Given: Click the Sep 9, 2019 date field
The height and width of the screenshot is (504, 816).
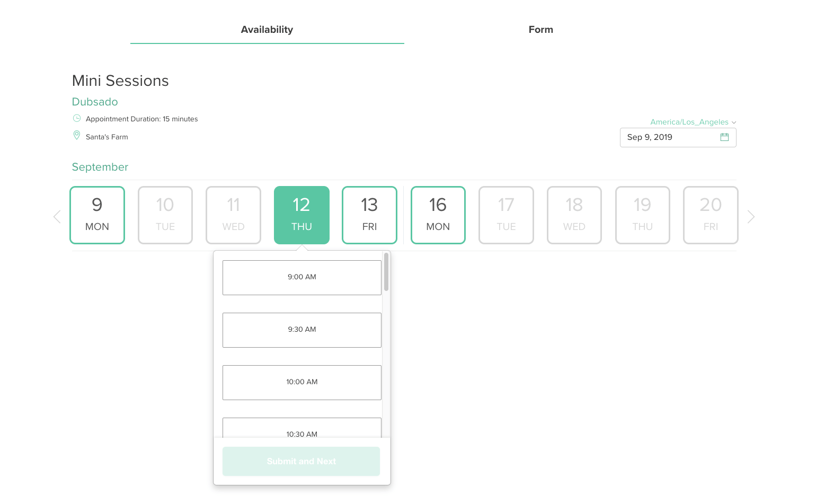Looking at the screenshot, I should coord(678,137).
